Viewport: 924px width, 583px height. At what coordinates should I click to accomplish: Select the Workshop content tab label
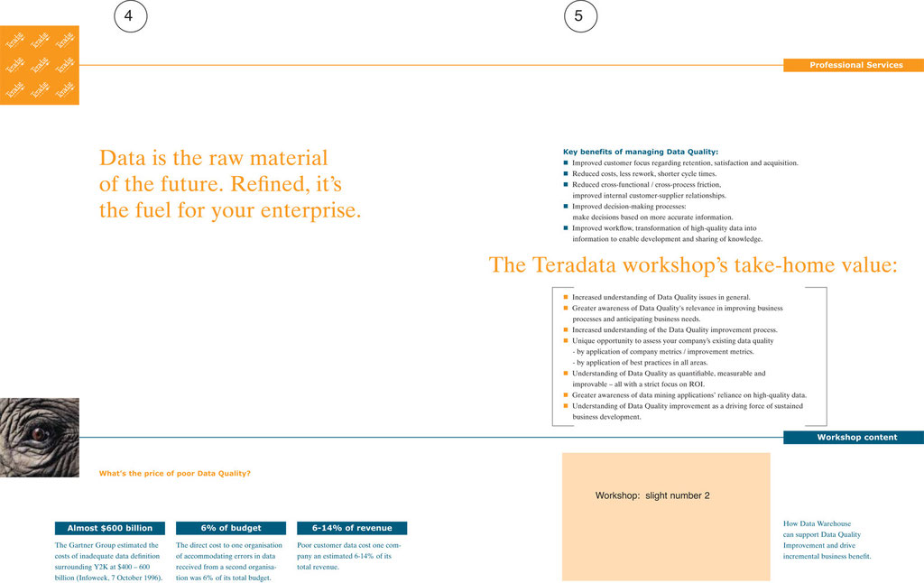[854, 438]
